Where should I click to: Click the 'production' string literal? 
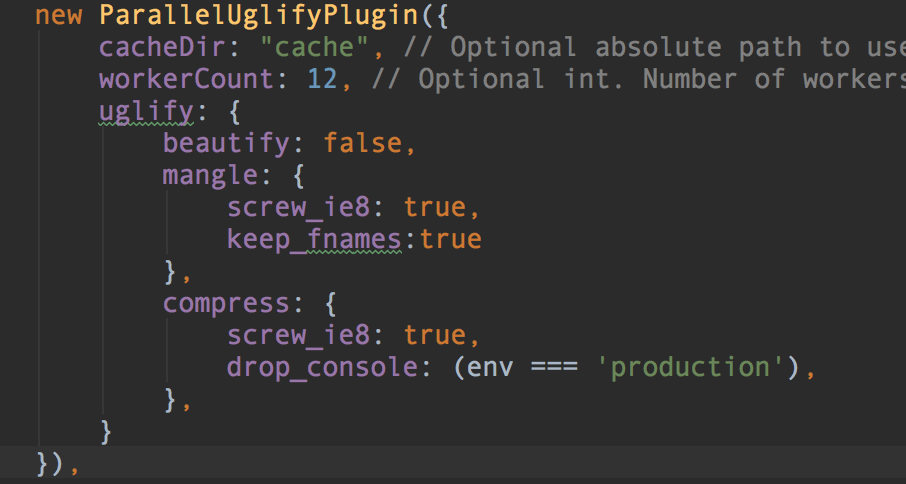(690, 367)
